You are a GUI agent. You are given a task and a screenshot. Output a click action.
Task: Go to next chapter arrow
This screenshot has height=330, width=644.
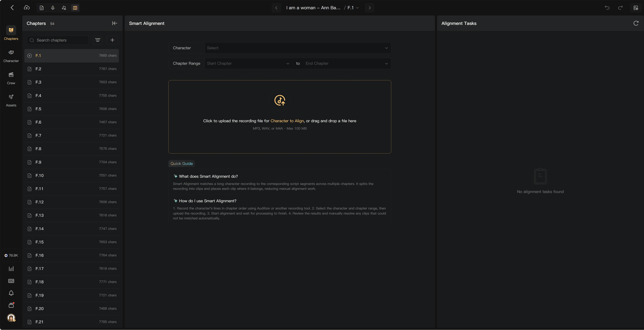pos(370,8)
